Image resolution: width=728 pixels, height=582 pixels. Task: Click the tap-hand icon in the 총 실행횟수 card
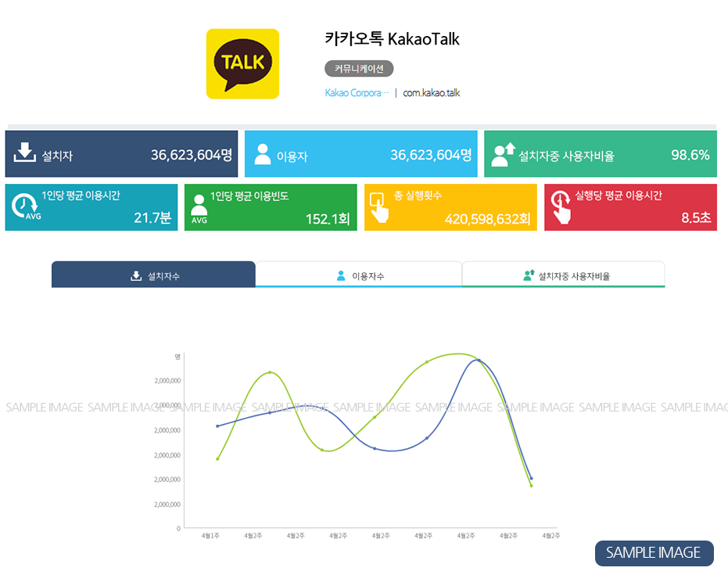pyautogui.click(x=378, y=207)
